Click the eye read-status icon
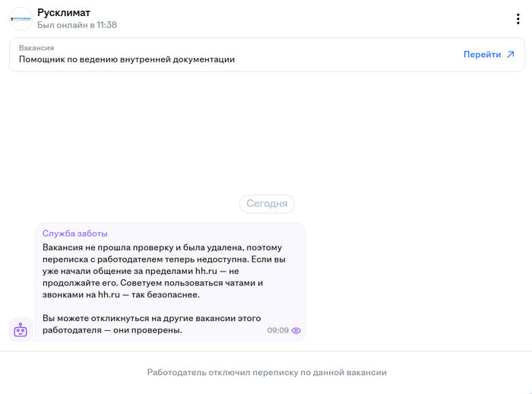Screen dimensions: 532x394 click(x=296, y=331)
